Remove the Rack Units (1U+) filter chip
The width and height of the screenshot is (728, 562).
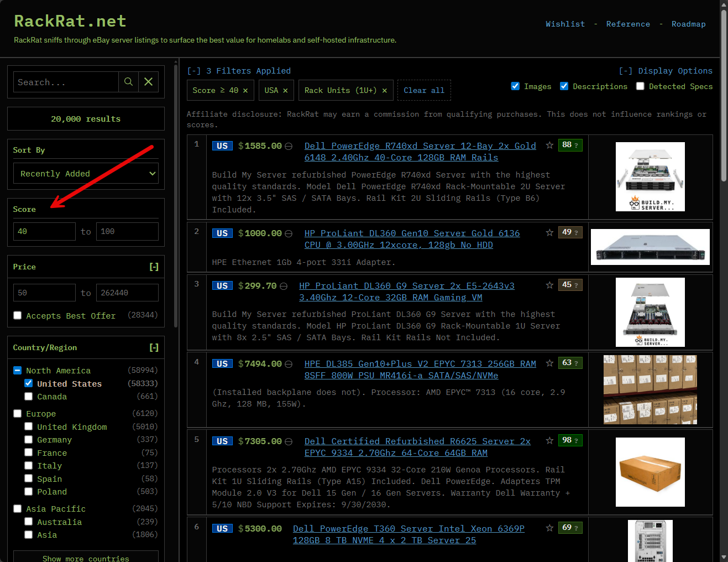pyautogui.click(x=384, y=91)
